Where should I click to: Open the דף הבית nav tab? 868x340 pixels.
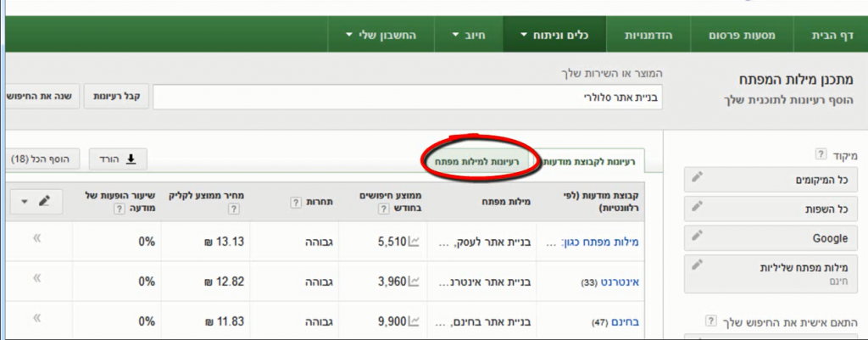point(832,35)
